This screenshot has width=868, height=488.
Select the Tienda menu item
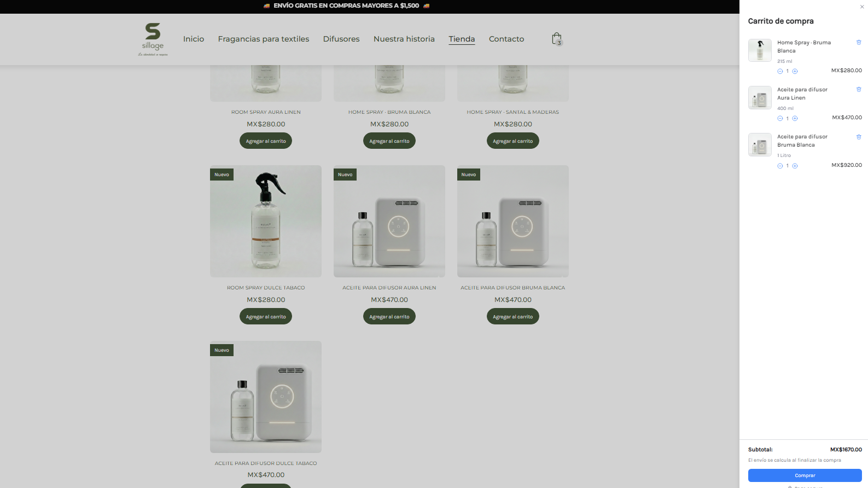462,39
